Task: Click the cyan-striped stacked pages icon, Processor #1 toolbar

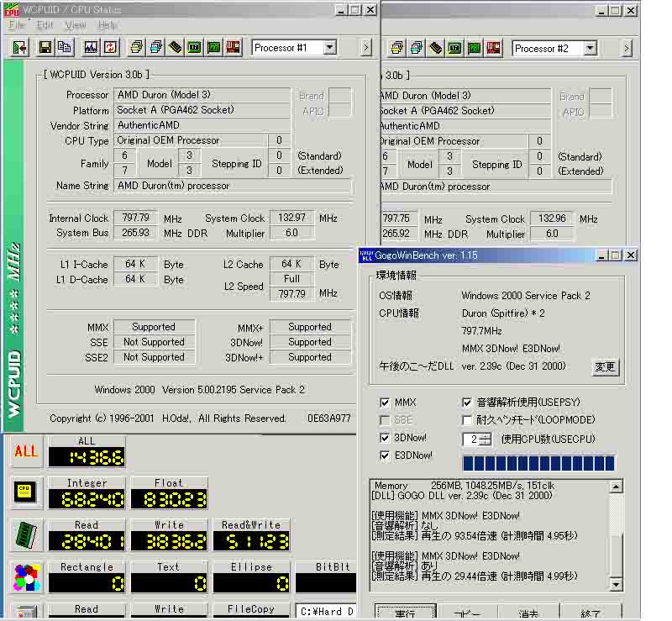Action: pos(156,47)
